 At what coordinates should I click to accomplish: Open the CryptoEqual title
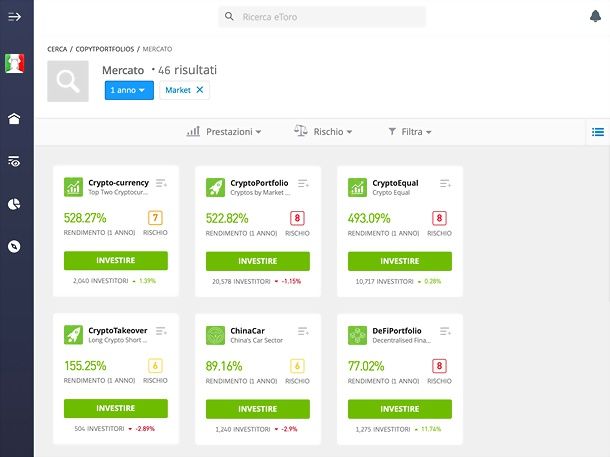click(395, 183)
